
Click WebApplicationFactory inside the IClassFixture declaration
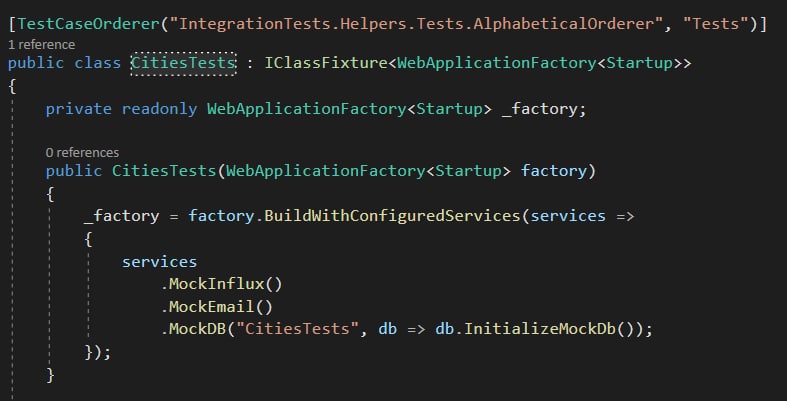point(497,63)
